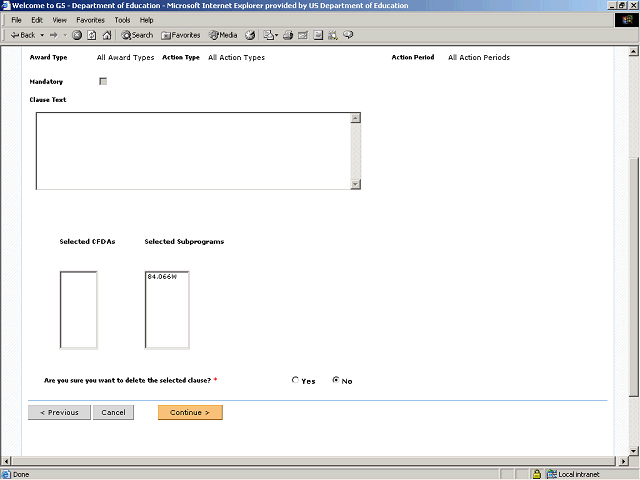Click the Selected CFDAs list box

78,310
